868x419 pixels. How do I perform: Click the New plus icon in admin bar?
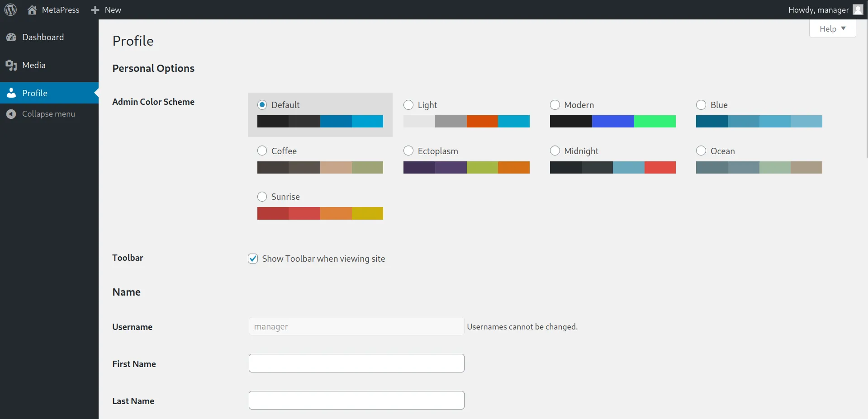95,9
